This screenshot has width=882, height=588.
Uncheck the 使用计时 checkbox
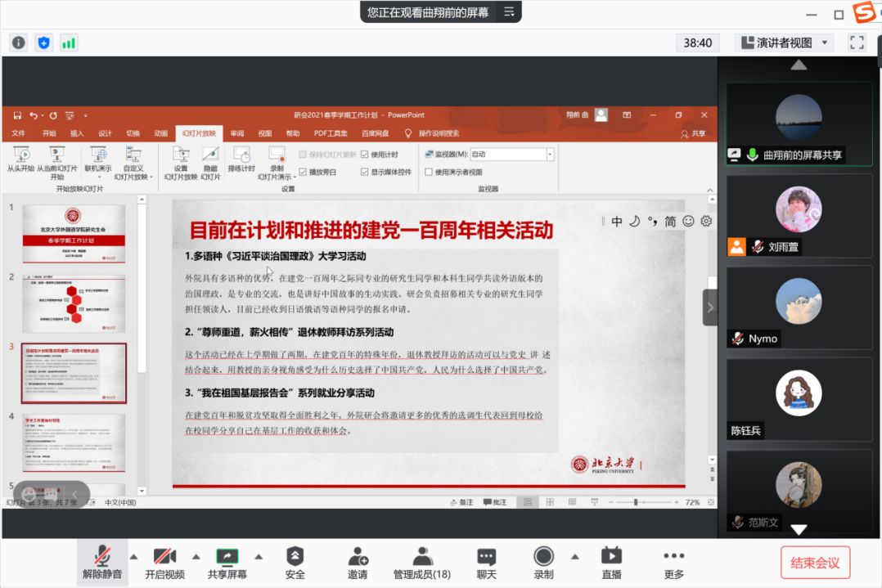365,155
